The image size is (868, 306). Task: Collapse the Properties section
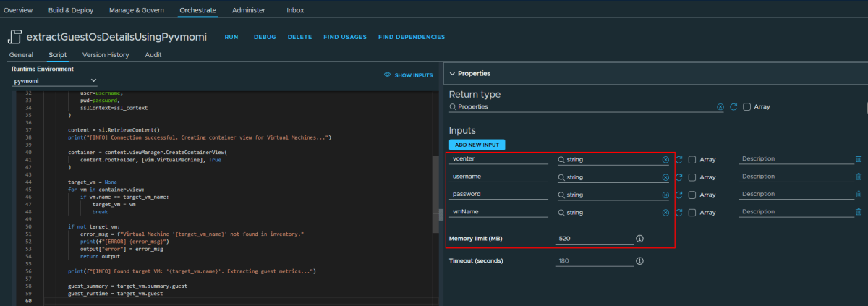[x=452, y=74]
